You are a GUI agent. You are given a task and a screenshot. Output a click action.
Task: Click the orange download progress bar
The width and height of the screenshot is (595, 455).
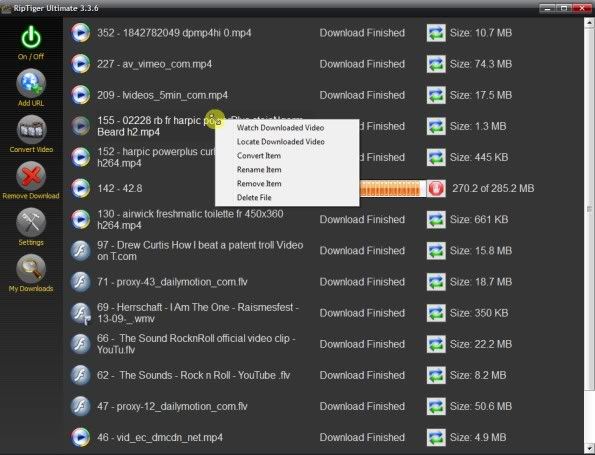[x=392, y=188]
